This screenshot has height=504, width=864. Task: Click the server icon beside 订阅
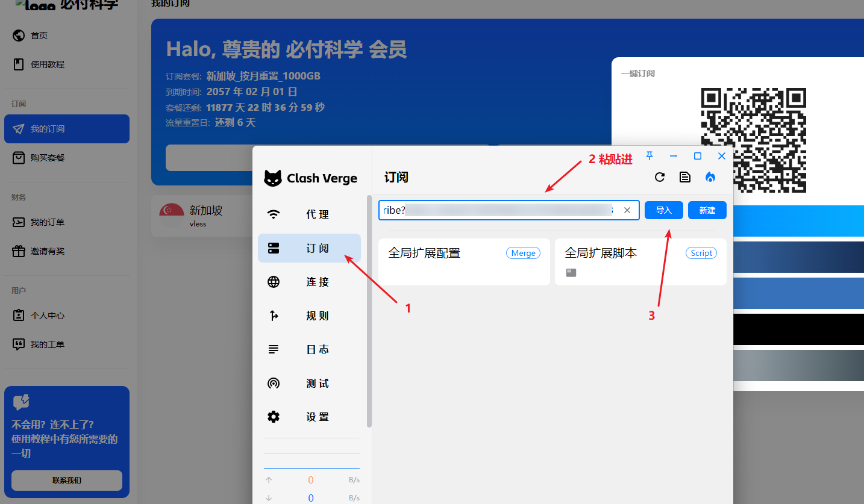274,248
